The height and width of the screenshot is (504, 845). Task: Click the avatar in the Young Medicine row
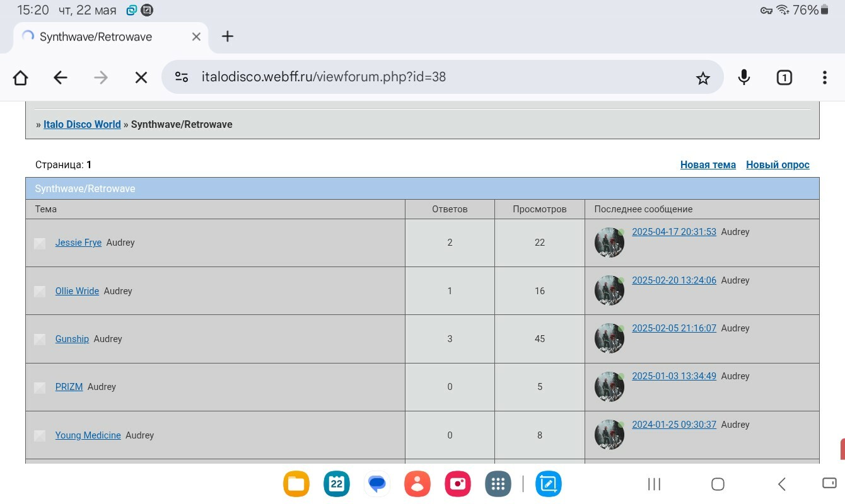[x=609, y=435]
